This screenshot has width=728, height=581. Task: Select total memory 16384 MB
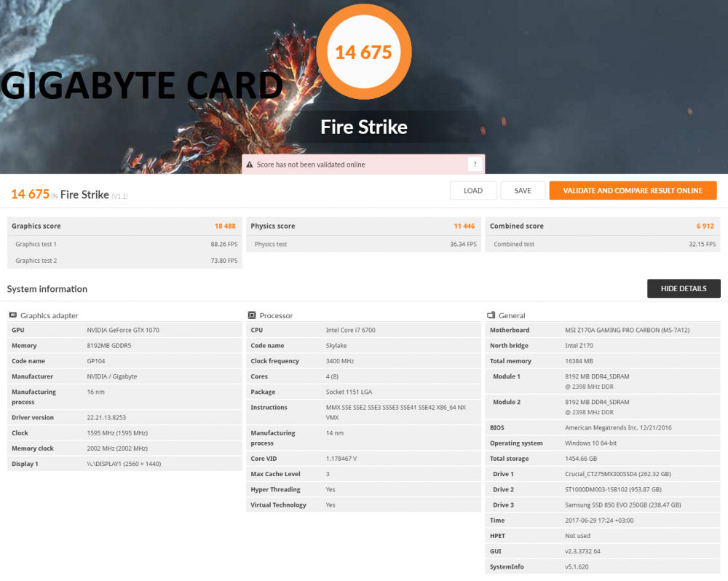coord(579,361)
